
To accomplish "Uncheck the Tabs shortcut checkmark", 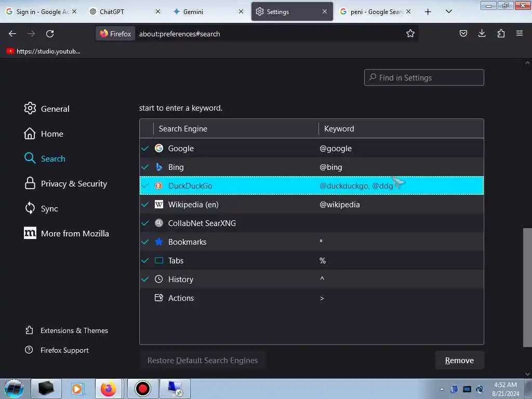I will [x=145, y=260].
